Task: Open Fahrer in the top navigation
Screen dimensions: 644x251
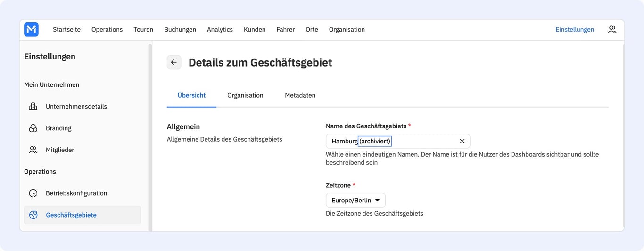Action: [286, 29]
